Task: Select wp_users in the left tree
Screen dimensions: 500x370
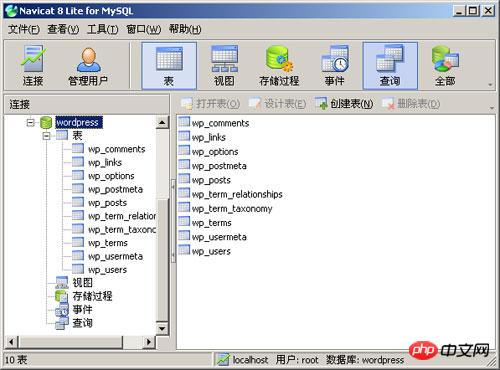Action: pos(107,269)
